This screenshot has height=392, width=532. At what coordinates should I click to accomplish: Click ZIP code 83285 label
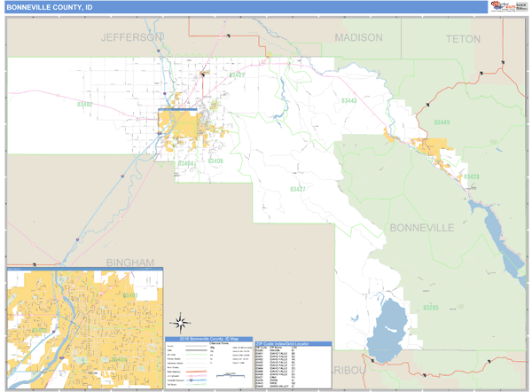pos(431,308)
